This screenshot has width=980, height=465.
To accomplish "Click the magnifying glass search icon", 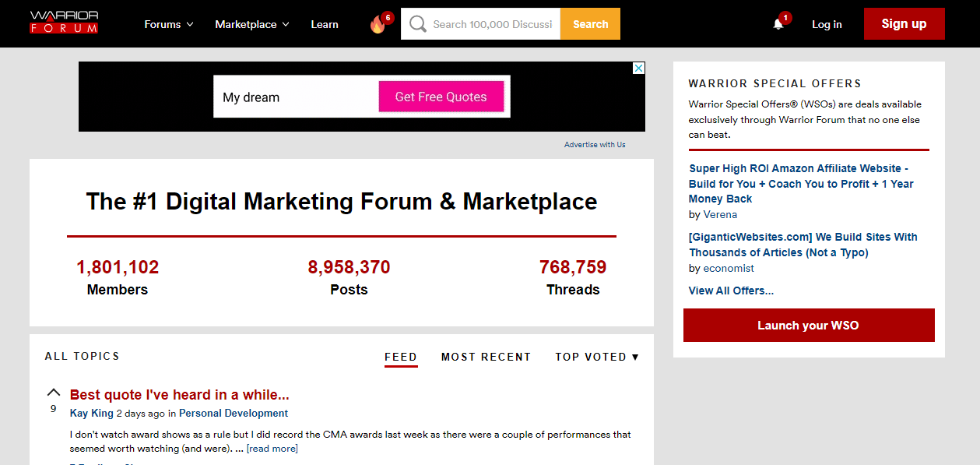I will coord(418,24).
